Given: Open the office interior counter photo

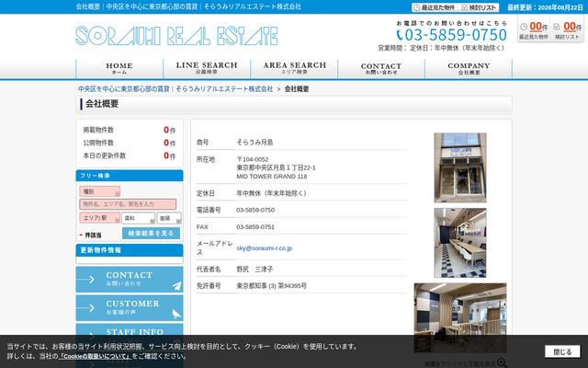Looking at the screenshot, I should (x=460, y=243).
